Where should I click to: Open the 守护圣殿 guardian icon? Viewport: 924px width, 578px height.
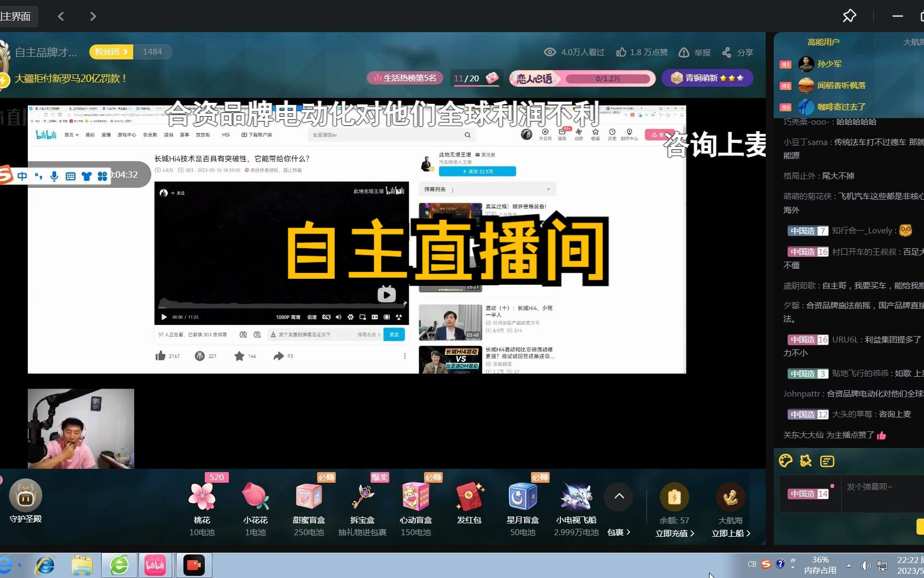[25, 496]
